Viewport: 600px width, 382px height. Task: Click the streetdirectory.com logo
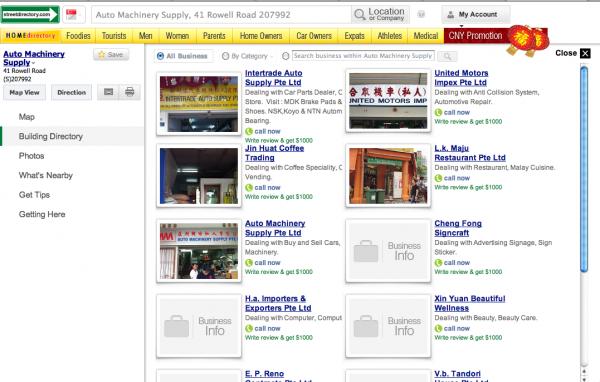pyautogui.click(x=30, y=15)
